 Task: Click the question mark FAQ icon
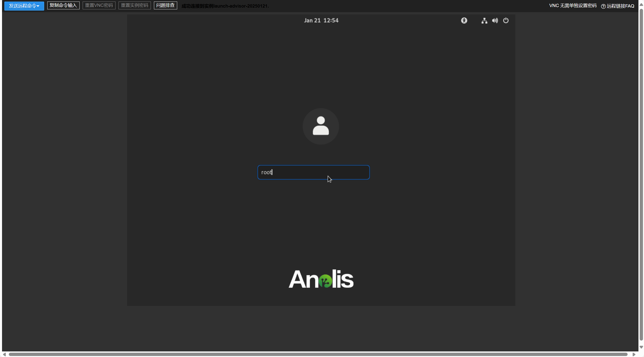pyautogui.click(x=603, y=6)
